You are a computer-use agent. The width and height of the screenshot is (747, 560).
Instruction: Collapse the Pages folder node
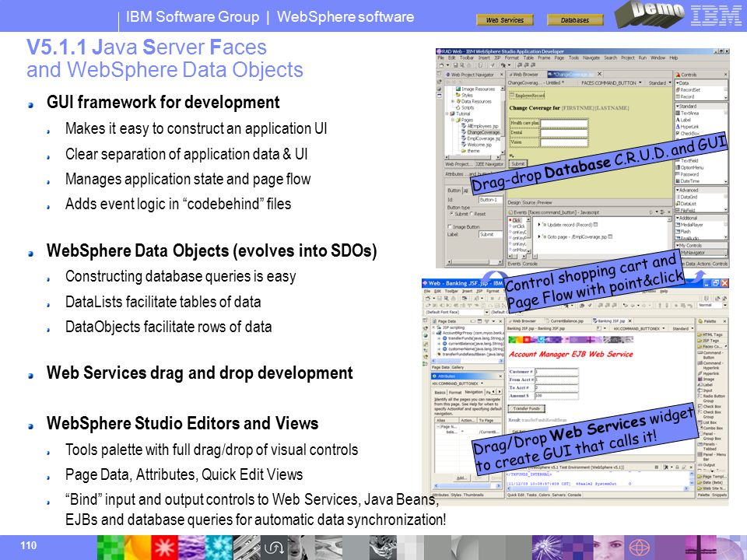(x=453, y=120)
